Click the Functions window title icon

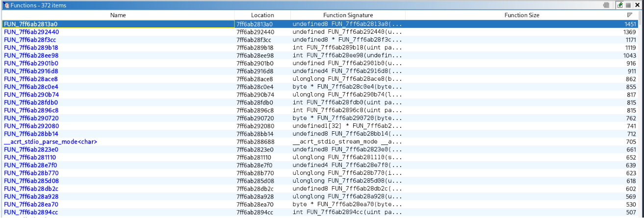click(5, 5)
